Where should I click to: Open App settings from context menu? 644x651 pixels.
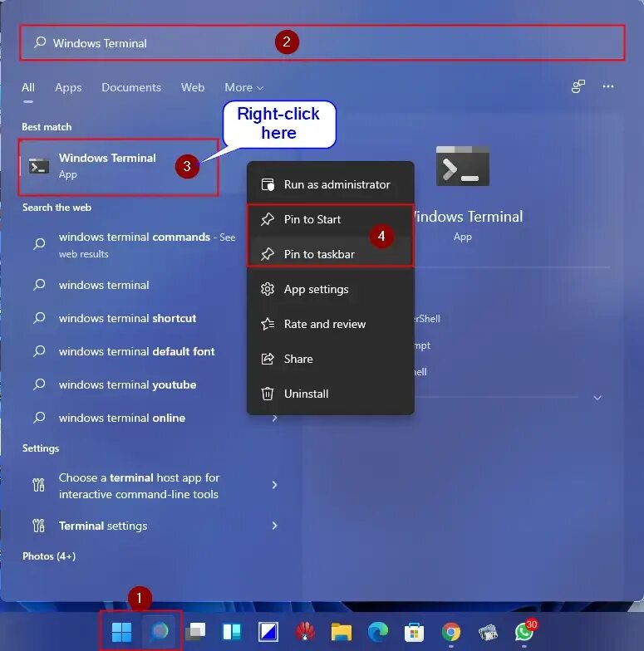331,289
